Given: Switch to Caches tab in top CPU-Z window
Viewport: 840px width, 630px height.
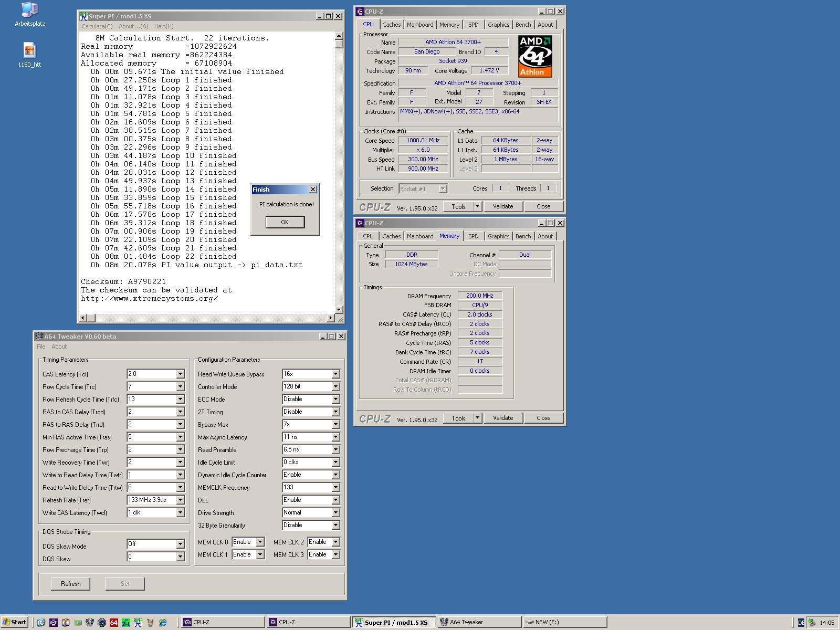Looking at the screenshot, I should (x=391, y=25).
